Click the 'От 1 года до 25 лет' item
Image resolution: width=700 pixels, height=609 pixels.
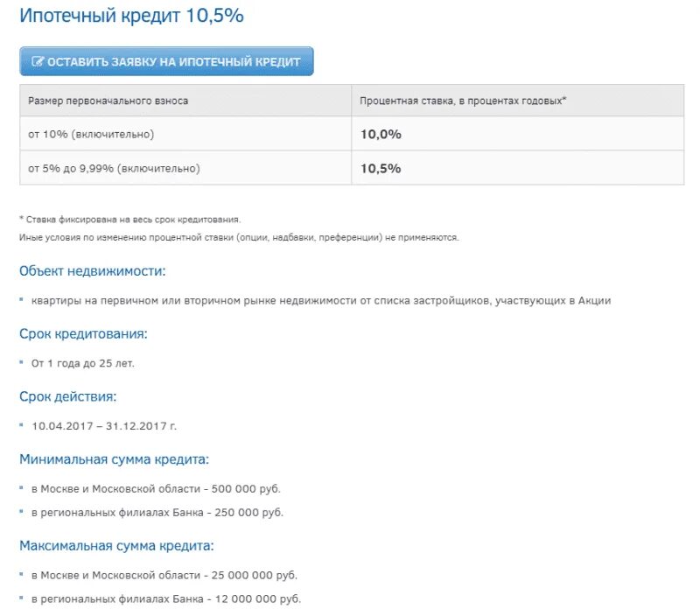[x=83, y=362]
